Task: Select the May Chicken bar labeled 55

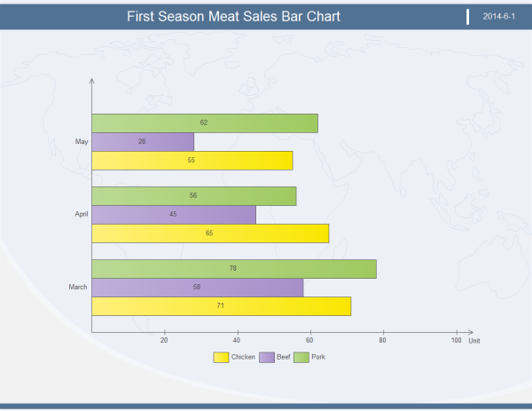Action: [x=192, y=161]
